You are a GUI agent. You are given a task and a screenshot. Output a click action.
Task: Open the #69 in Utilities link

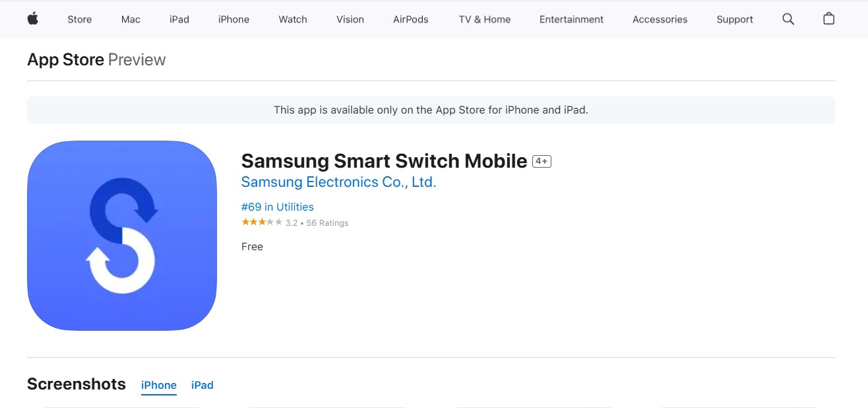[x=278, y=207]
